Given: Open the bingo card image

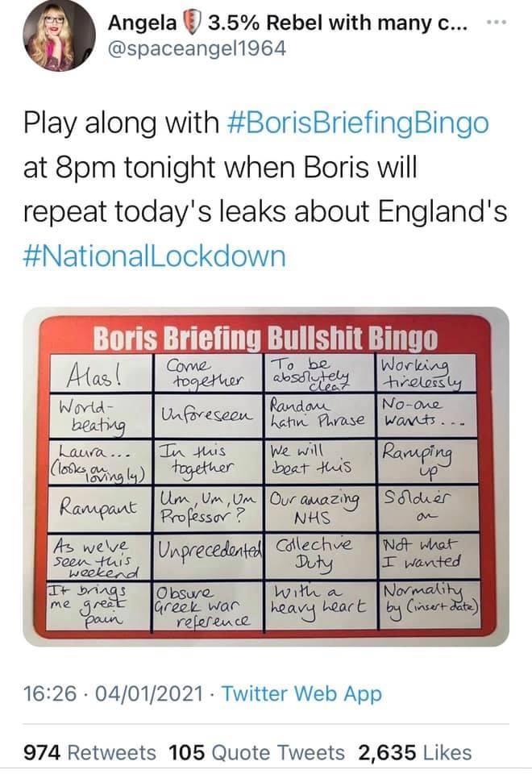Looking at the screenshot, I should click(266, 476).
